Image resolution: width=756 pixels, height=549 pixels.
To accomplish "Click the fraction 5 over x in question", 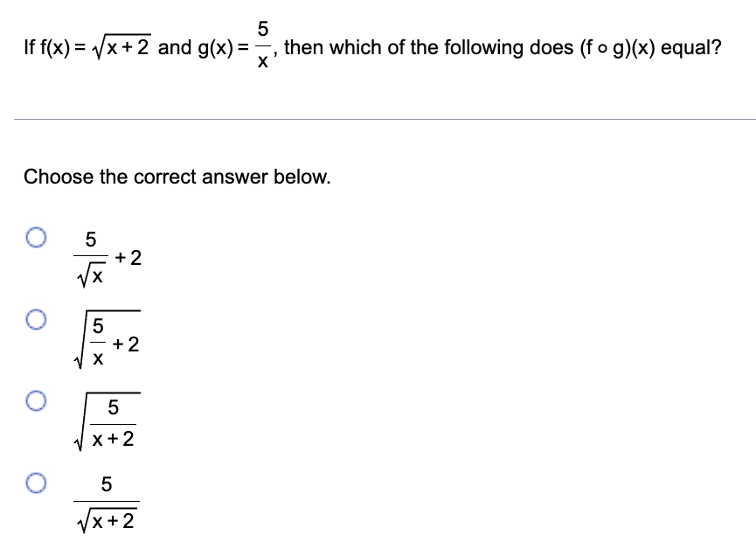I will tap(261, 45).
